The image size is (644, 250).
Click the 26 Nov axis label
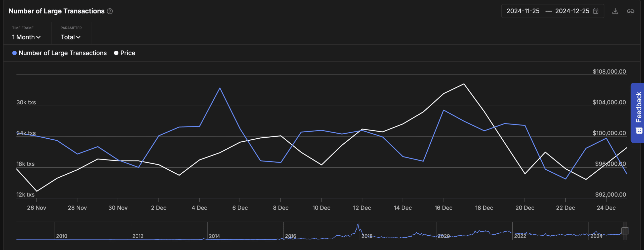click(36, 208)
